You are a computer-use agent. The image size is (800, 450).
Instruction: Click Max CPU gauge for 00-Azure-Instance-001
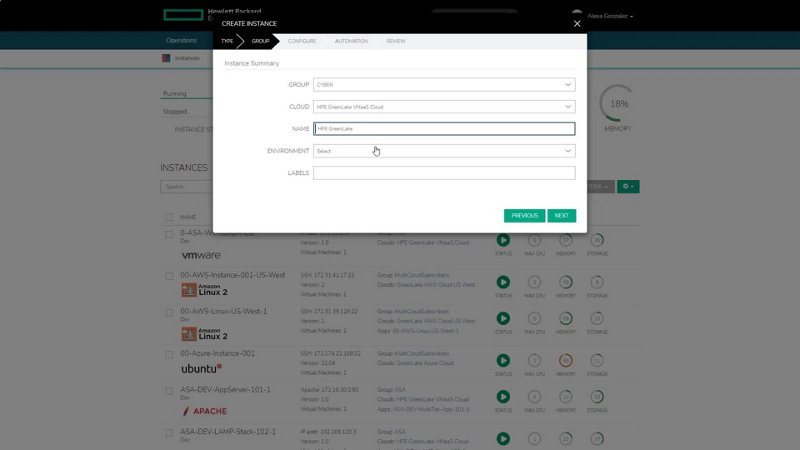pyautogui.click(x=534, y=360)
